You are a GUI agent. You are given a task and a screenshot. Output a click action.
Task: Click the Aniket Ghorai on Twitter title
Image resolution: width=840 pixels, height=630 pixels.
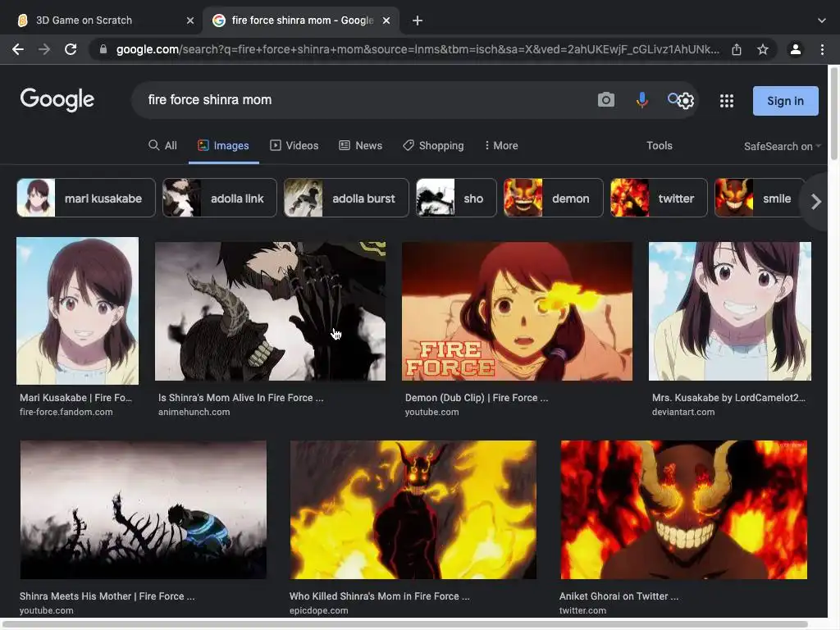point(619,596)
